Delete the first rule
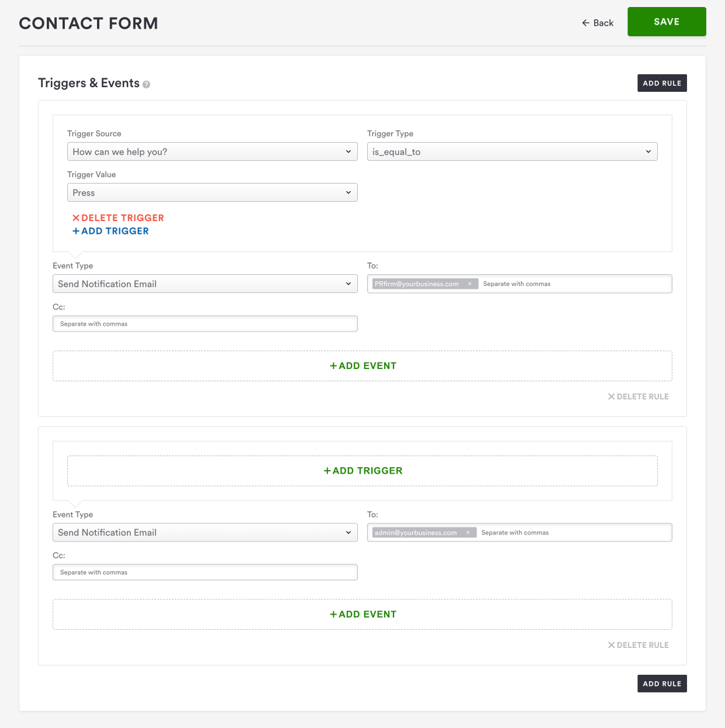Image resolution: width=725 pixels, height=728 pixels. [638, 396]
